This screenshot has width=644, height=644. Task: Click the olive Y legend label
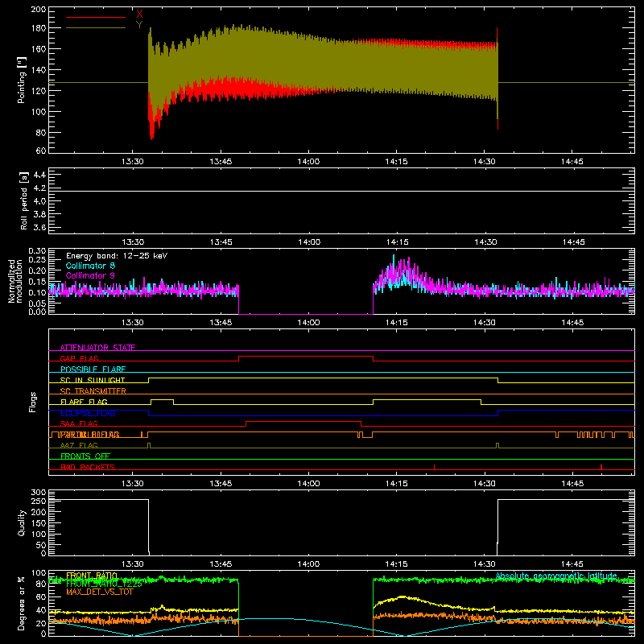[139, 25]
